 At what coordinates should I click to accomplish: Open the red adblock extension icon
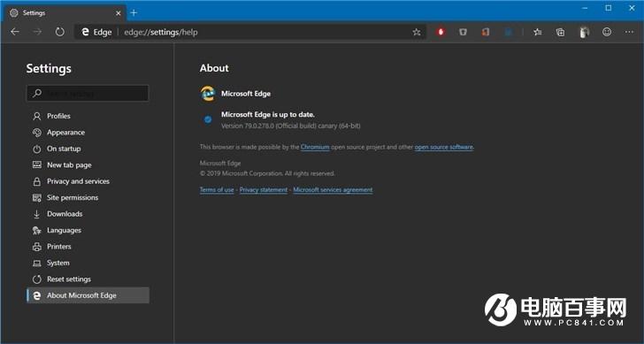pos(441,32)
